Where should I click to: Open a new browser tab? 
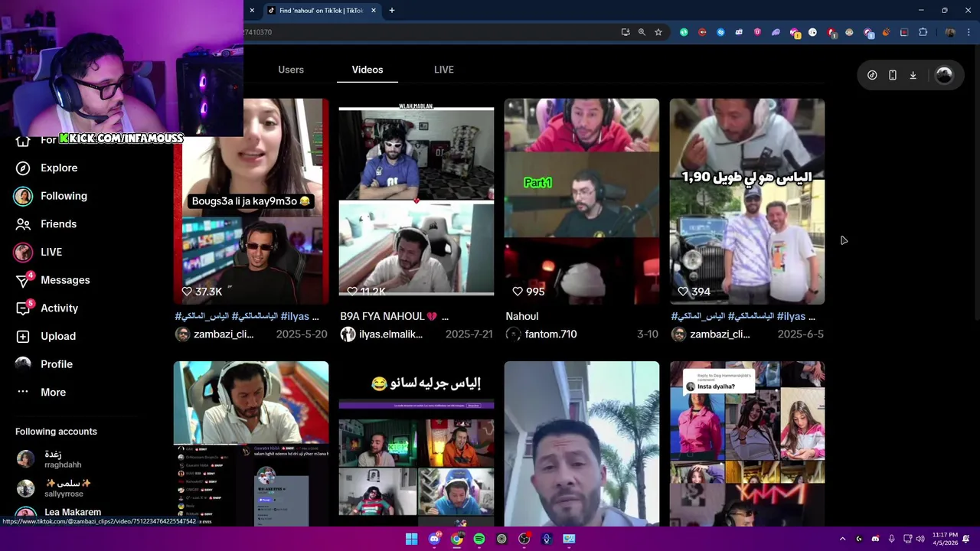(392, 10)
